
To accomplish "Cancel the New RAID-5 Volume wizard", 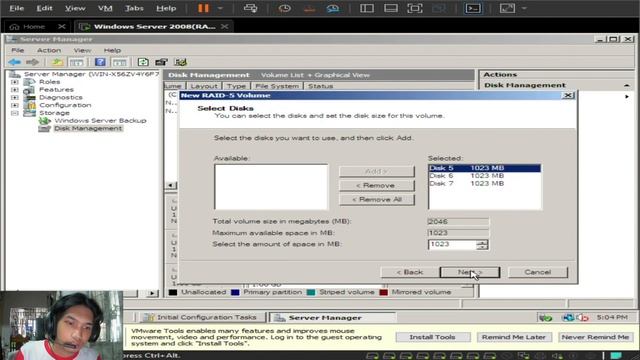I will tap(538, 272).
